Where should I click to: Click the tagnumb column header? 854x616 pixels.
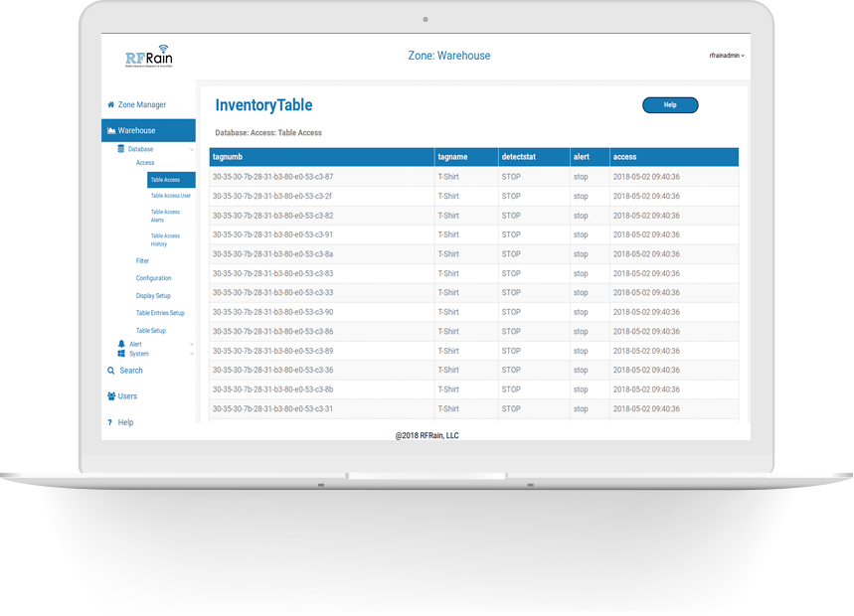click(228, 157)
